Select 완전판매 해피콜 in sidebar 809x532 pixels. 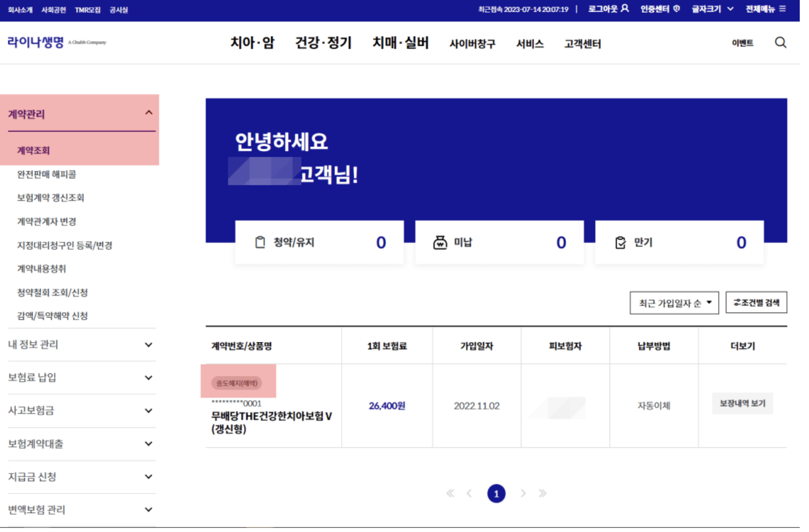(47, 174)
